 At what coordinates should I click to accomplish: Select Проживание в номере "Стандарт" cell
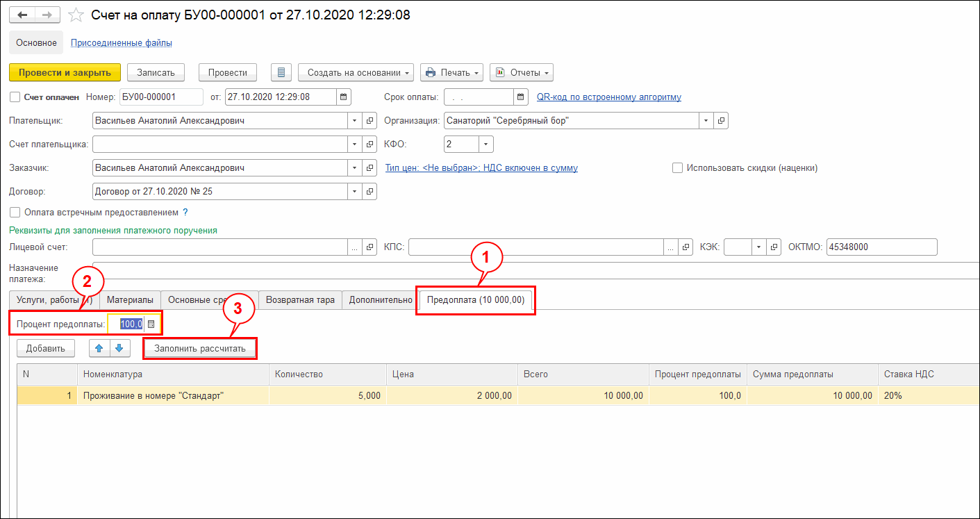pos(173,395)
